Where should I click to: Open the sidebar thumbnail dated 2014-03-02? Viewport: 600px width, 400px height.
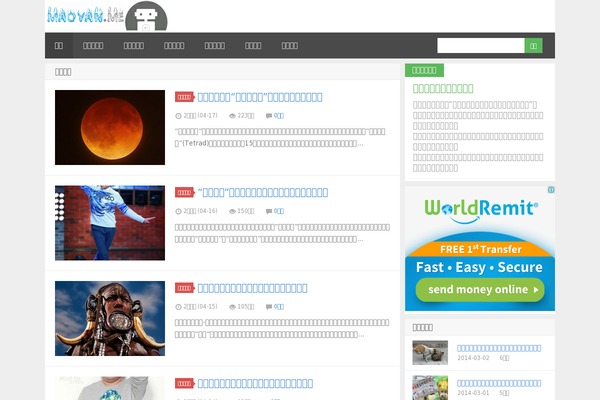(x=430, y=353)
